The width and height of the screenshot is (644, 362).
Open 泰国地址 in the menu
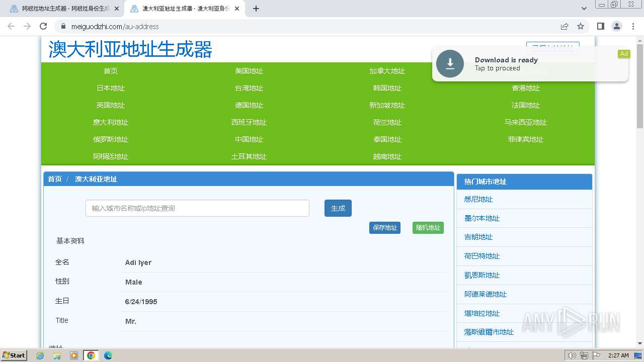387,139
